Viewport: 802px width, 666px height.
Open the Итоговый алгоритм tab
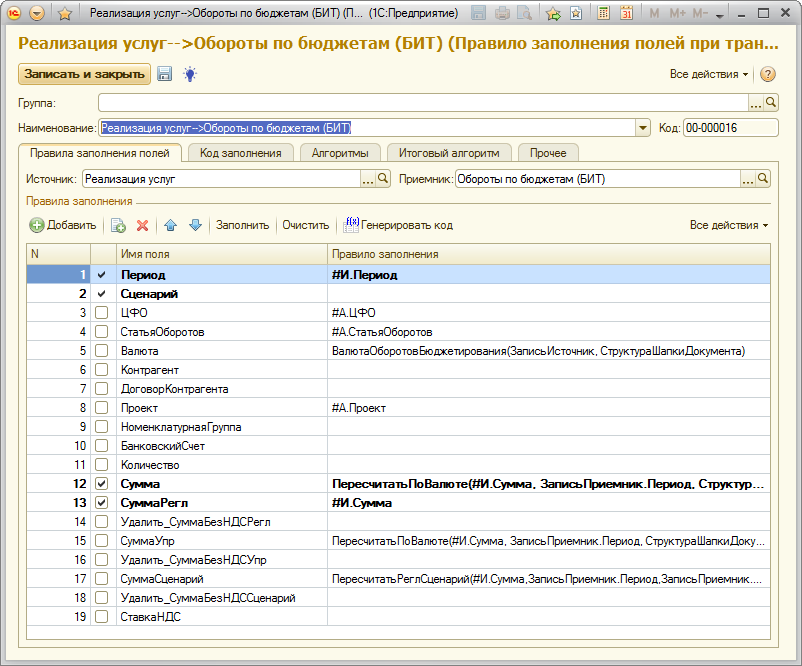click(x=448, y=153)
